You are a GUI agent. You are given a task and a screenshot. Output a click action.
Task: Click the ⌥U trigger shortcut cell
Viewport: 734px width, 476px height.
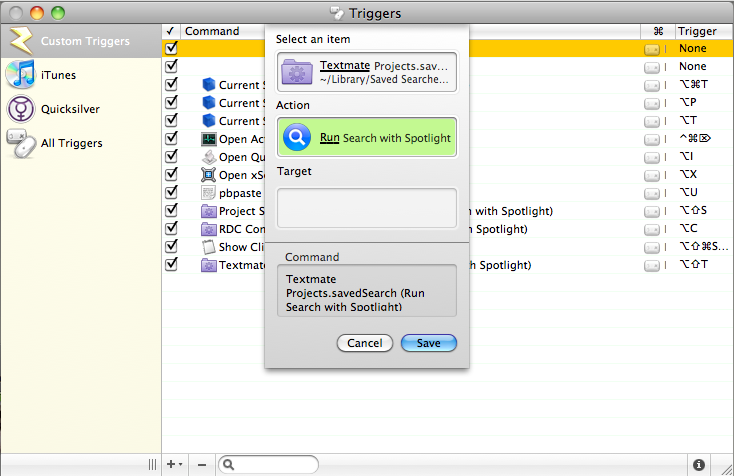(x=688, y=192)
